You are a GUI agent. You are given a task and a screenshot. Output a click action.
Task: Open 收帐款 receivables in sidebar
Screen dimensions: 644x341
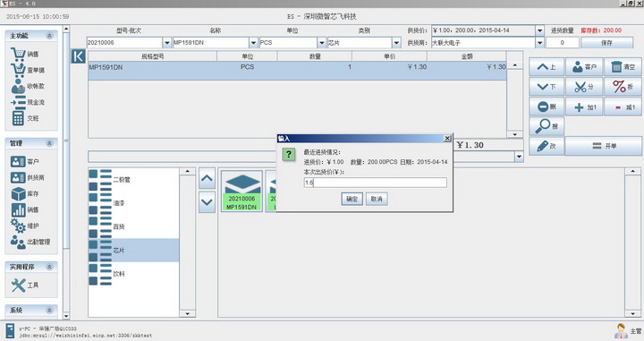pyautogui.click(x=27, y=86)
